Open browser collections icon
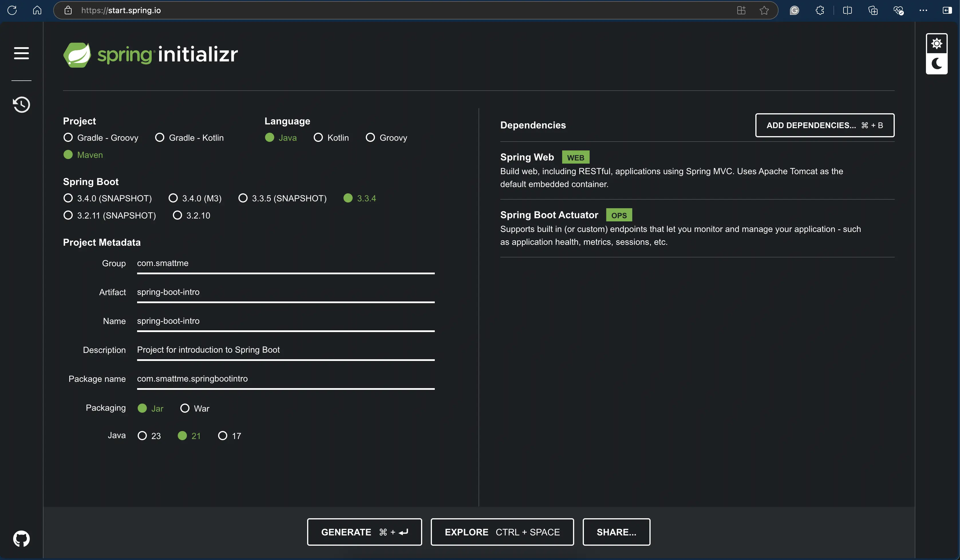Screen dimensions: 960x560 click(x=873, y=10)
